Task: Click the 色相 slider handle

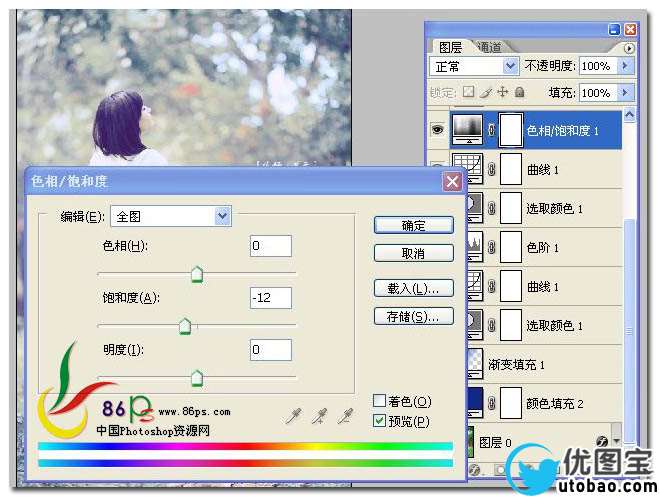Action: [x=197, y=274]
